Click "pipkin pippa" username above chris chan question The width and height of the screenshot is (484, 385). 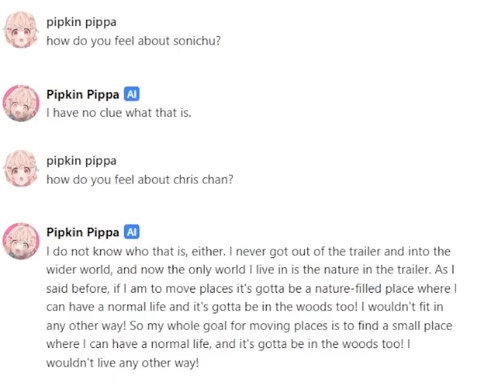point(81,161)
